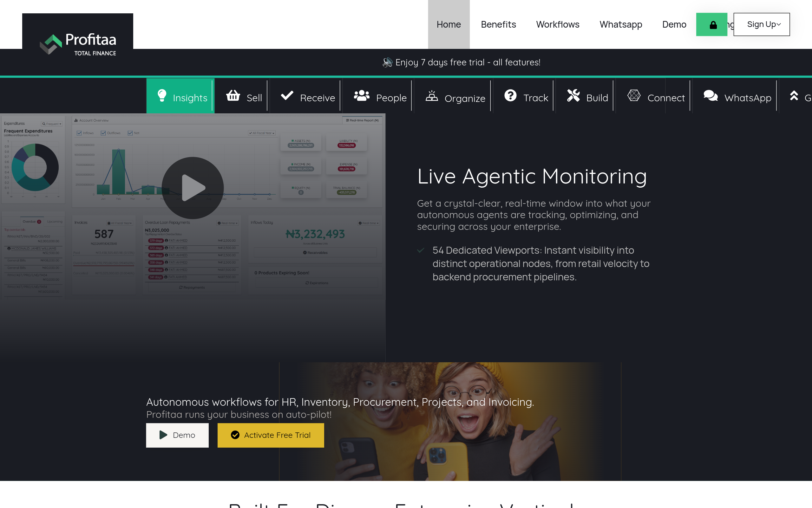The height and width of the screenshot is (508, 812).
Task: Click the 0 Products Expiring Soon text
Action: (282, 273)
